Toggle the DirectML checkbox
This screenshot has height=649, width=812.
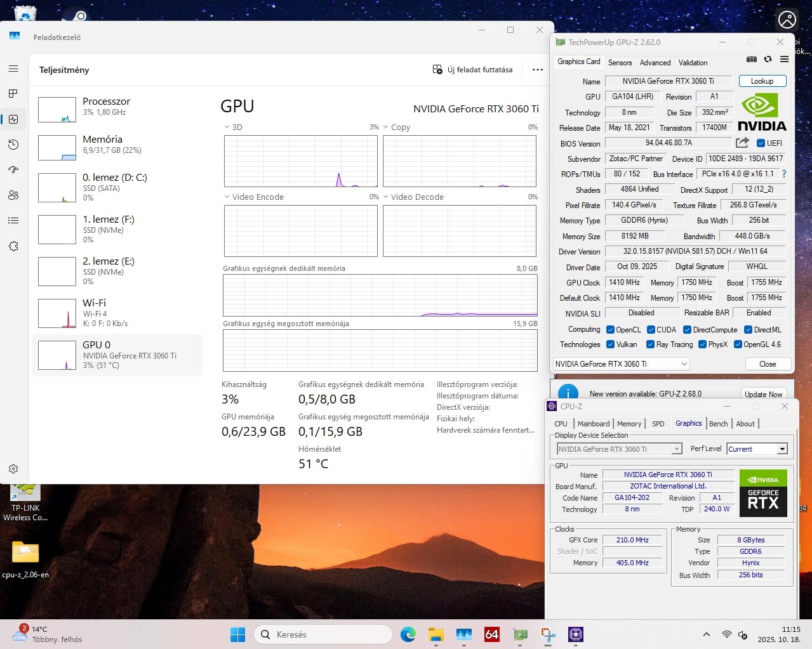point(748,330)
